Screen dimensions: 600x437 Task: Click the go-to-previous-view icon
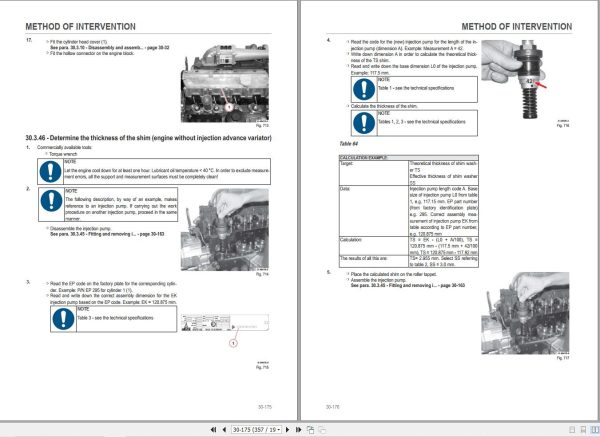310,430
